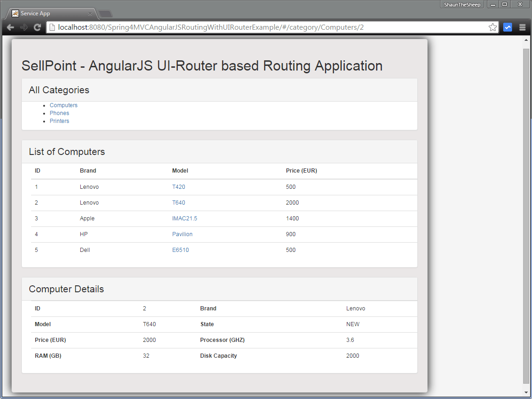View details for the Lenovo T420
This screenshot has width=532, height=399.
pos(179,187)
